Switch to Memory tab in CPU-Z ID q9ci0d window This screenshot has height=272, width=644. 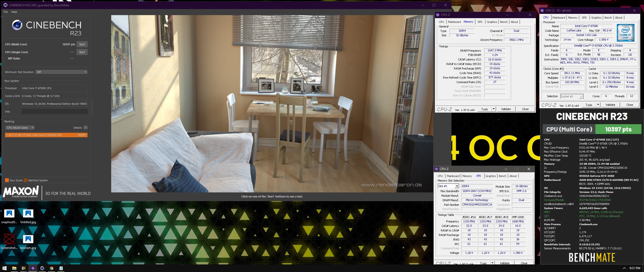point(573,18)
